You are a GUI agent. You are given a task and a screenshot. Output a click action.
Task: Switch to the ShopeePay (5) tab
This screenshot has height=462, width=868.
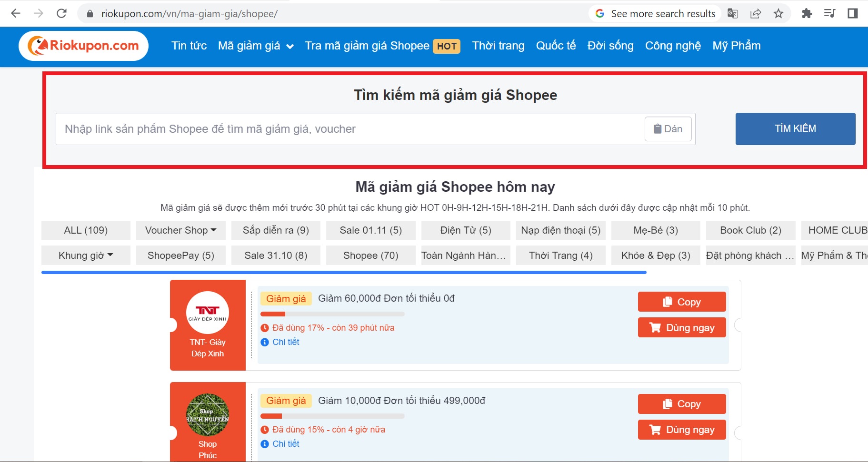[180, 256]
